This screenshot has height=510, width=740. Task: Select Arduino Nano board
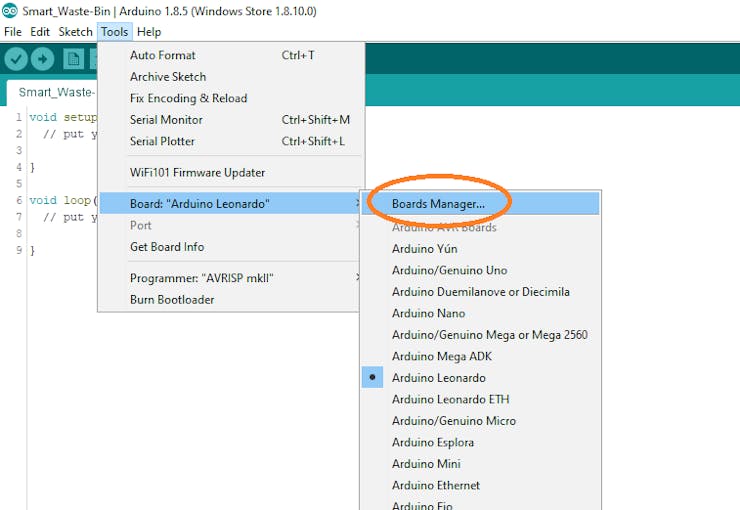[x=480, y=313]
